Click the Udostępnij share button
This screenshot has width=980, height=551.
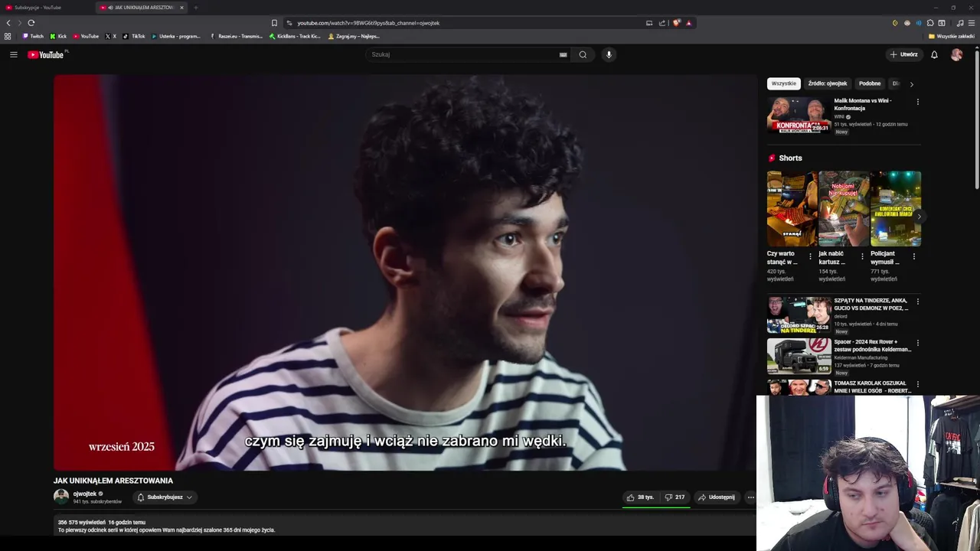716,497
